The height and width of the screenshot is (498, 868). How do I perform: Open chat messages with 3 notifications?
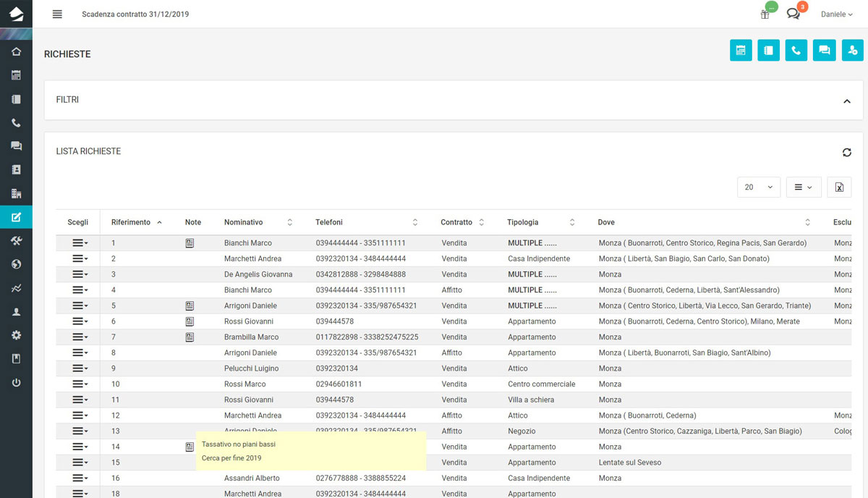pyautogui.click(x=793, y=14)
